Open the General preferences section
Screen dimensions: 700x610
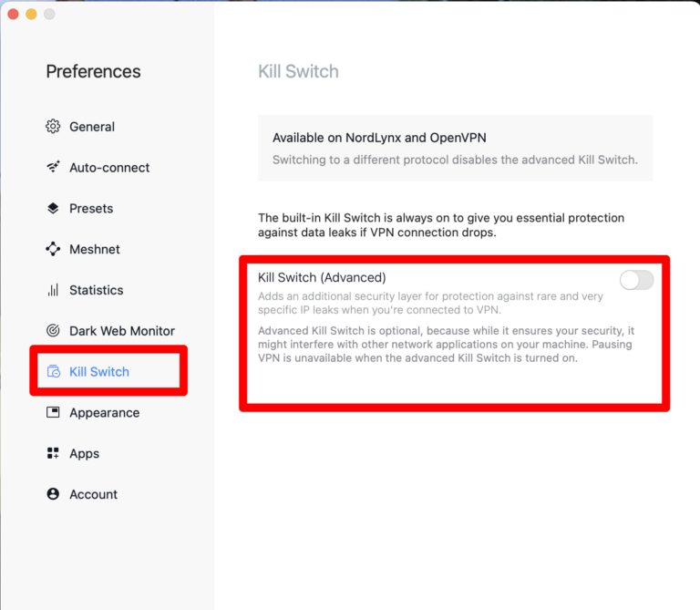tap(92, 127)
